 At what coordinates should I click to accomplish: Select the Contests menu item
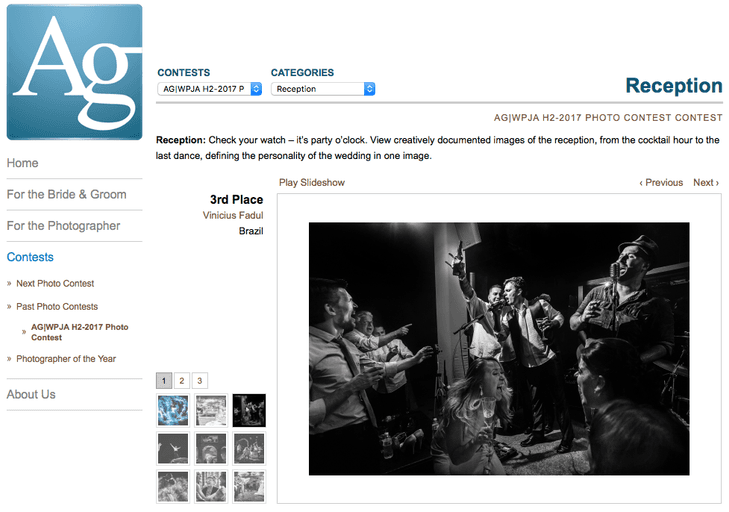[x=30, y=257]
